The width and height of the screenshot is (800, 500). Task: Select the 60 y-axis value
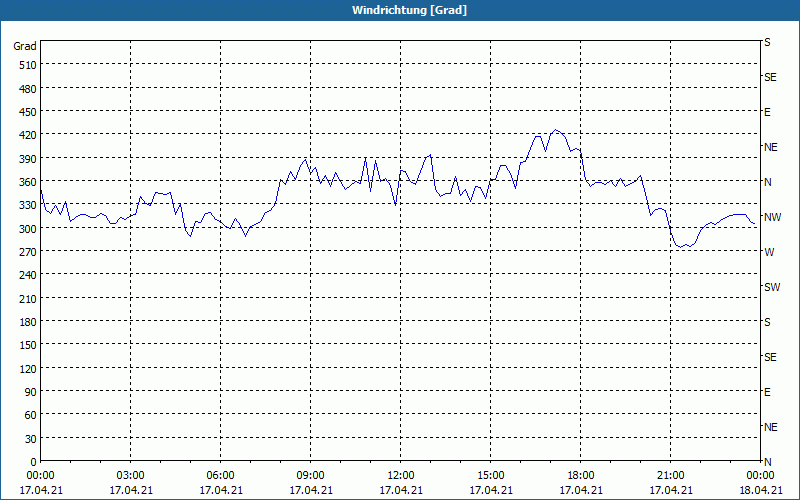(31, 415)
